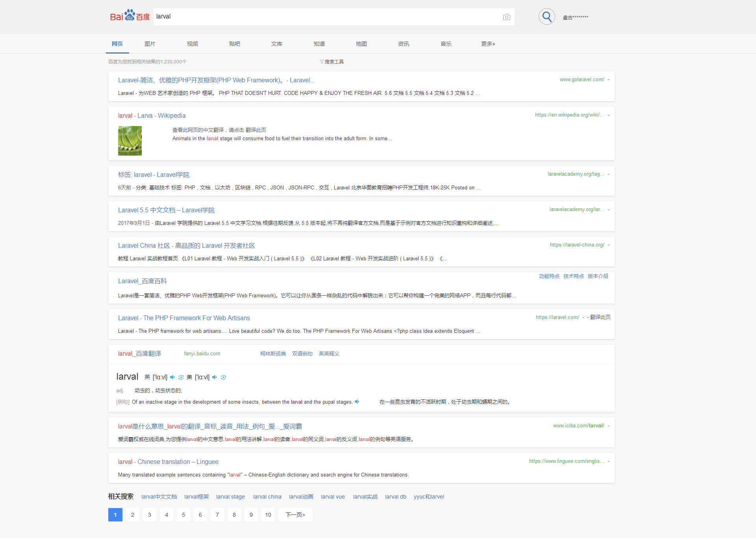This screenshot has height=538, width=756.
Task: Open The PHP Framework For Web Artisans result
Action: [x=184, y=318]
